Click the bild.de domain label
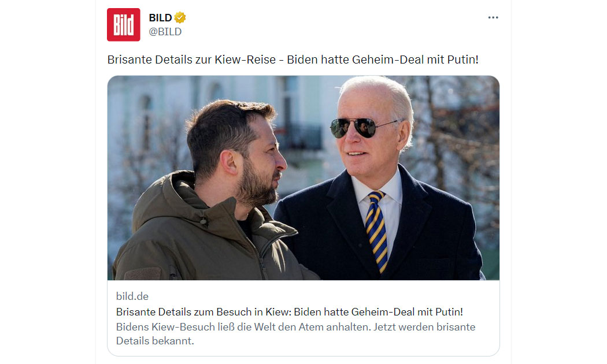This screenshot has height=364, width=607. click(x=132, y=296)
